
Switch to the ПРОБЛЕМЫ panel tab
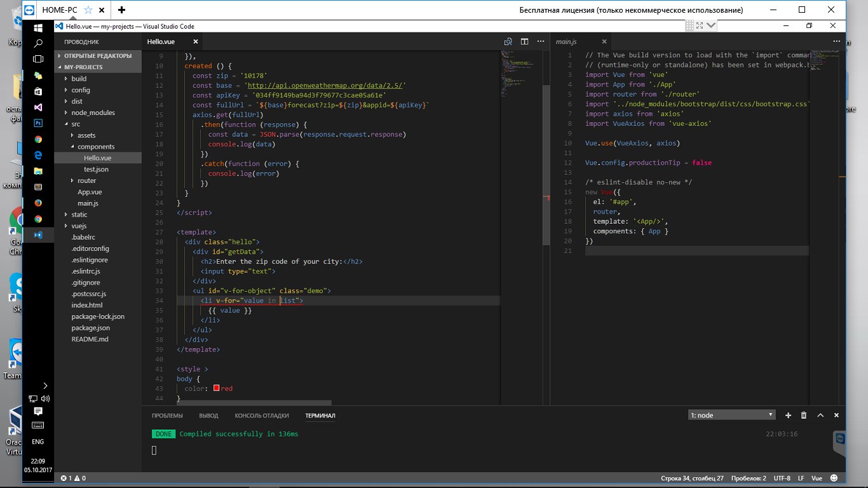click(x=167, y=416)
